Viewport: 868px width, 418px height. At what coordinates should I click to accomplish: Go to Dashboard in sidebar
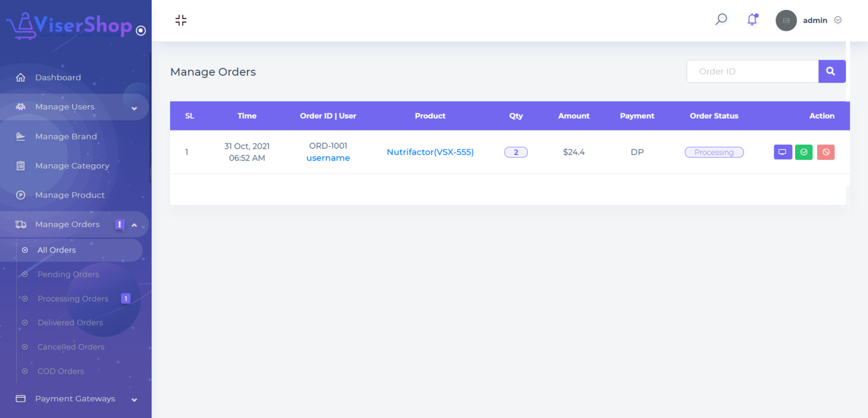58,78
